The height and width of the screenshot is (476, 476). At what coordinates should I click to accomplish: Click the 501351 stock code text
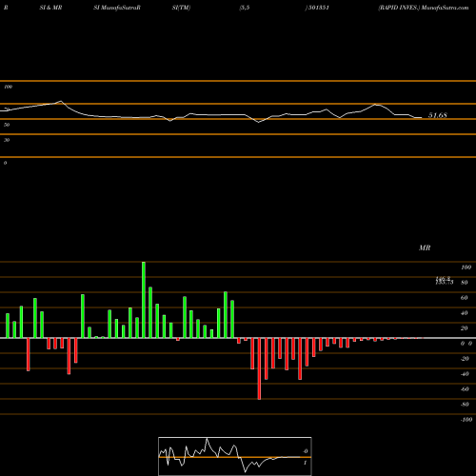click(x=318, y=8)
